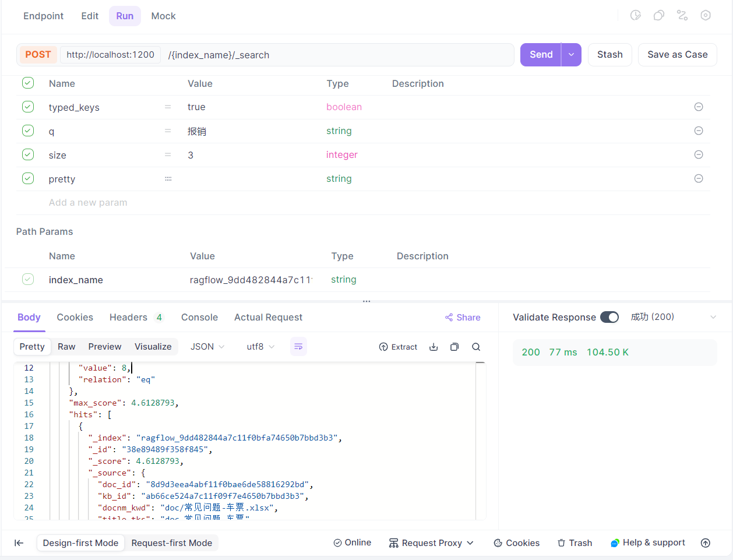Click the connection icon in the top-right toolbar
Viewport: 733px width, 560px height.
pos(682,15)
